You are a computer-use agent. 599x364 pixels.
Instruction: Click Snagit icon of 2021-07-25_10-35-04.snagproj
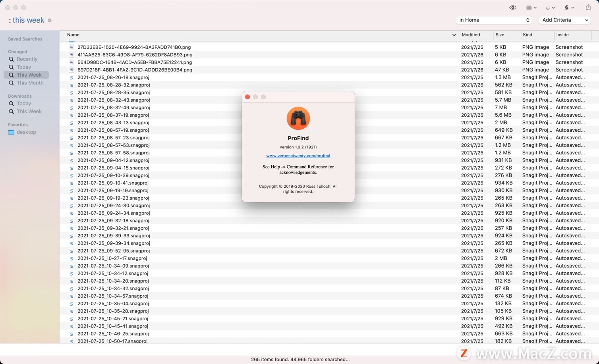71,304
